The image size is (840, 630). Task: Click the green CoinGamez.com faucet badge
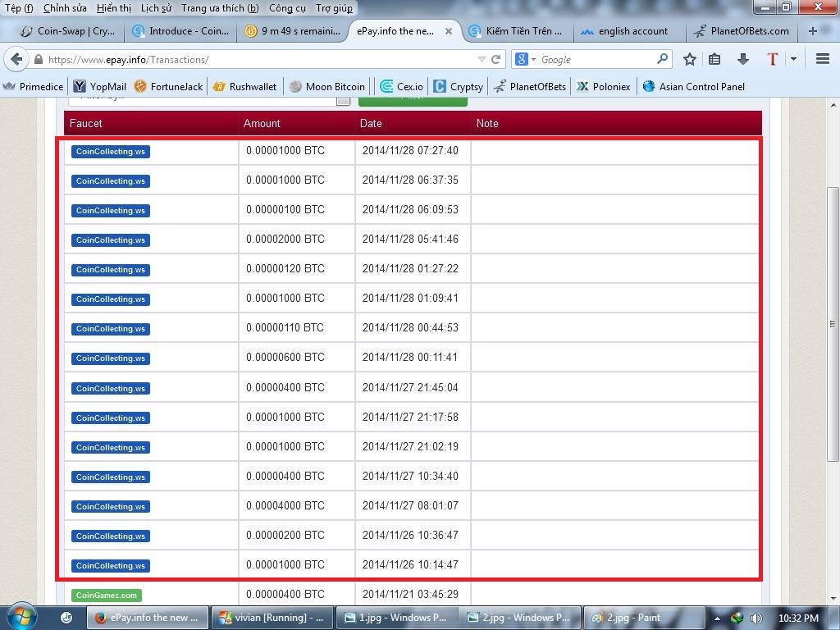pyautogui.click(x=107, y=595)
